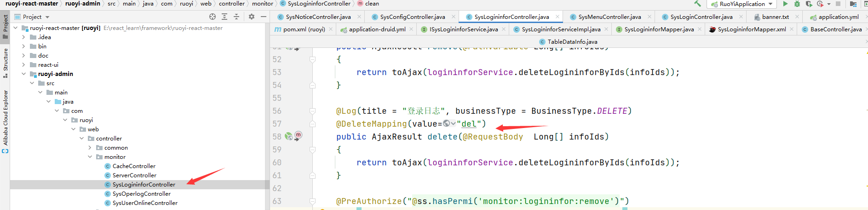Toggle Structure tool window side tab
The width and height of the screenshot is (868, 210).
[x=5, y=63]
